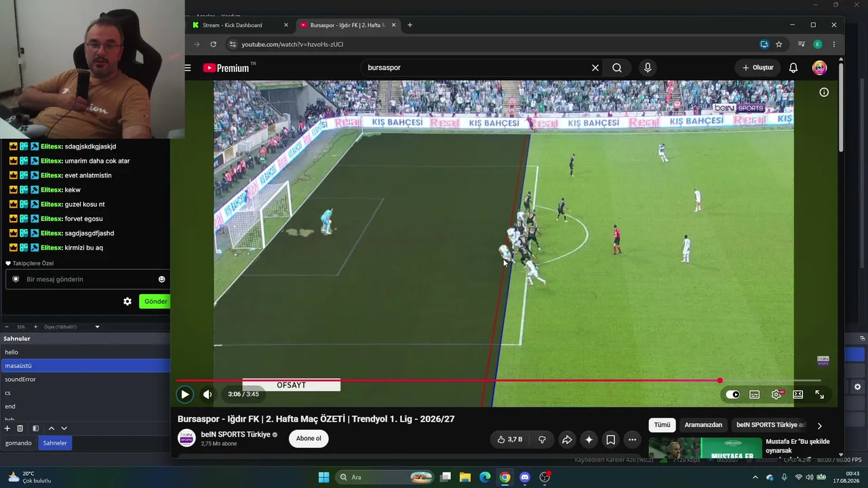This screenshot has height=488, width=868.
Task: Zoom out the OBS preview
Action: coord(7,327)
